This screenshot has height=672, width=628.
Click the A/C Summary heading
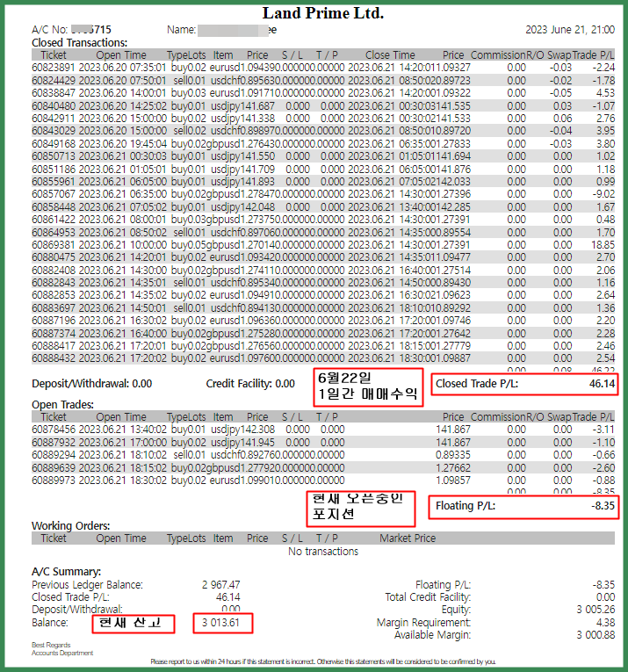click(67, 572)
